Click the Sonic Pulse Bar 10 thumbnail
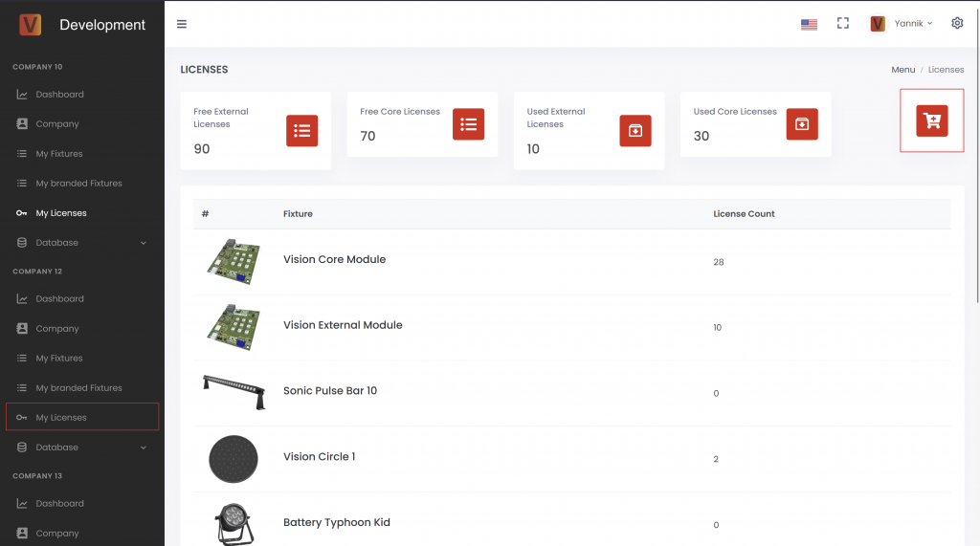The height and width of the screenshot is (546, 980). tap(234, 391)
